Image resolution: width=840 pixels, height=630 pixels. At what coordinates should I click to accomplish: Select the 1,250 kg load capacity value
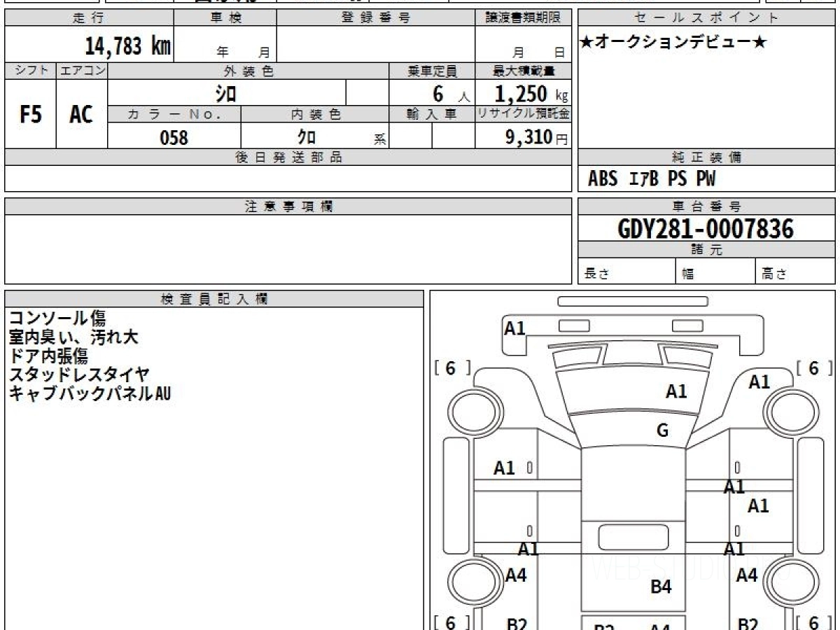click(531, 93)
